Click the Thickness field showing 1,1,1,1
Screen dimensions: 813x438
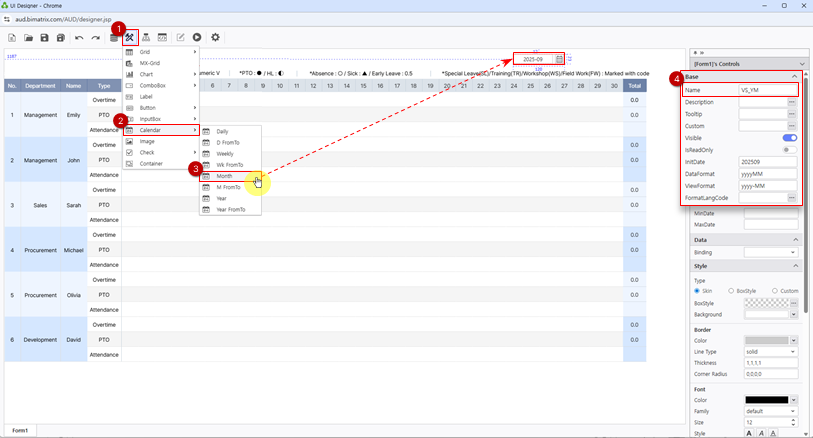(x=770, y=363)
